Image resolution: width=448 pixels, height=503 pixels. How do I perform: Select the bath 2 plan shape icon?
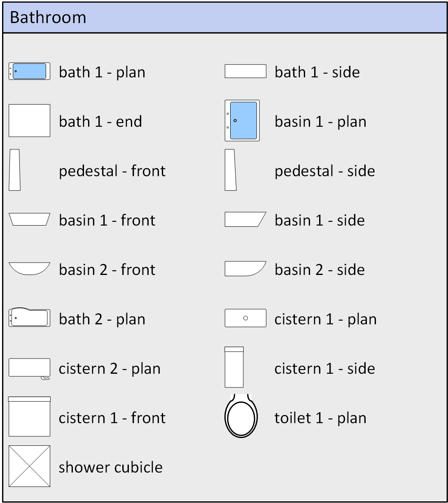pos(29,318)
